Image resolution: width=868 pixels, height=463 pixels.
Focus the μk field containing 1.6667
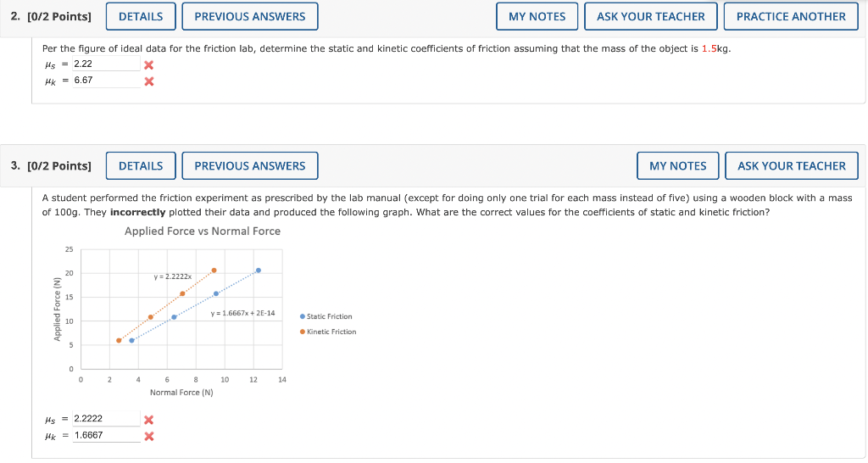(x=106, y=435)
